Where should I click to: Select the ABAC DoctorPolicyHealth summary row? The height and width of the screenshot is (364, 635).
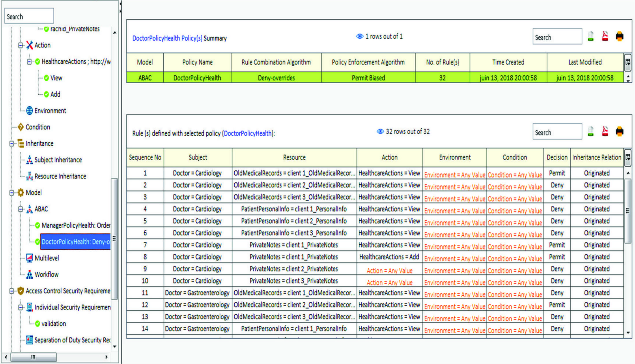click(375, 78)
